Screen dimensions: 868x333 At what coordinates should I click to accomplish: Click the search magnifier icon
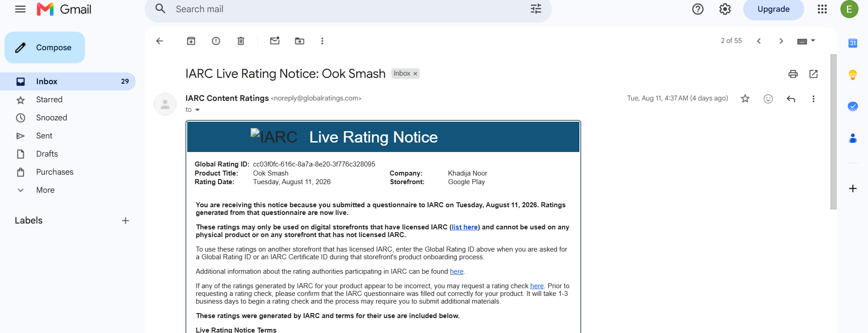161,9
